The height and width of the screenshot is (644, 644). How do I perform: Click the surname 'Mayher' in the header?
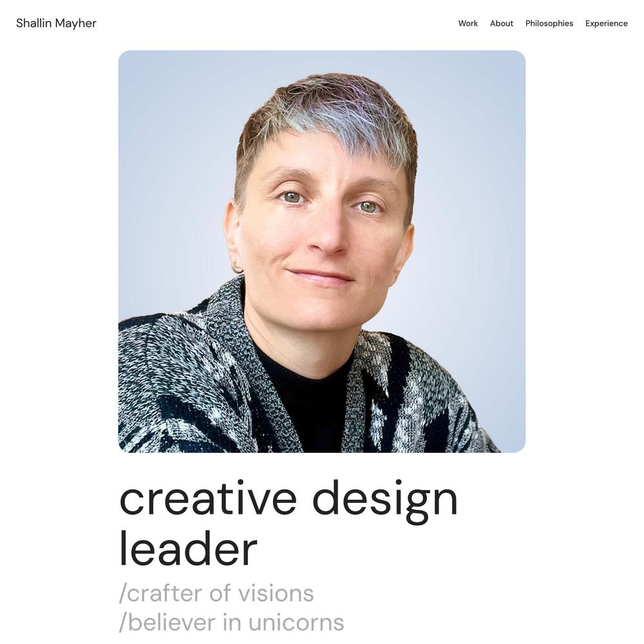point(76,24)
